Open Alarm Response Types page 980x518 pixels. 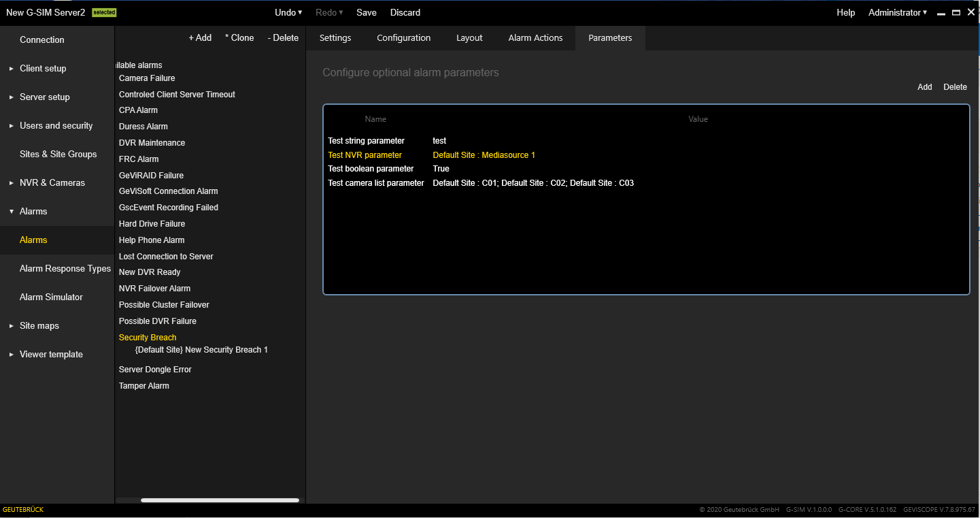(65, 268)
